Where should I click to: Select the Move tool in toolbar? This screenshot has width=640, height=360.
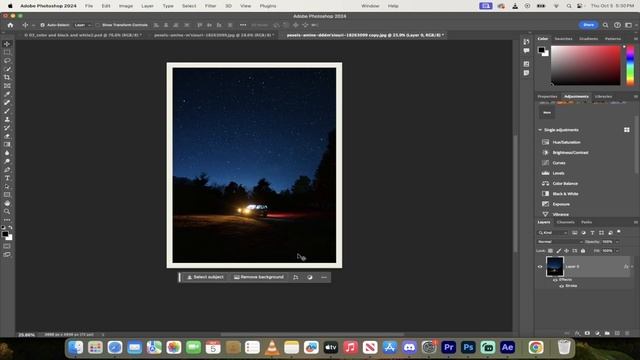7,44
